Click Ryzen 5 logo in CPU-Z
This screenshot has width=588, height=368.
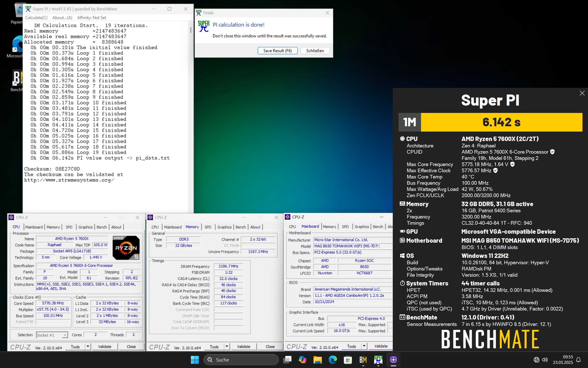(x=126, y=248)
